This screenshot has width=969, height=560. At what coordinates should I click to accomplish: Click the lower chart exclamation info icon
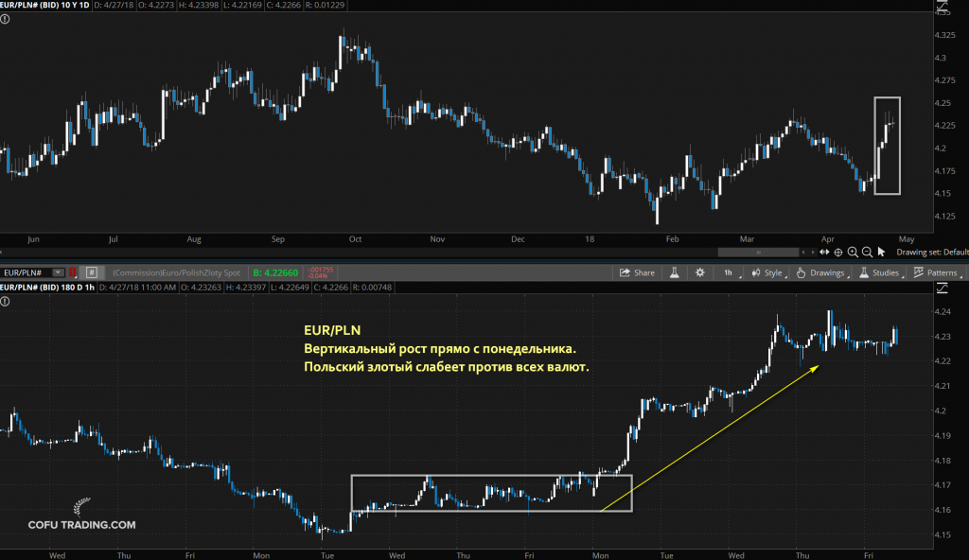point(5,301)
